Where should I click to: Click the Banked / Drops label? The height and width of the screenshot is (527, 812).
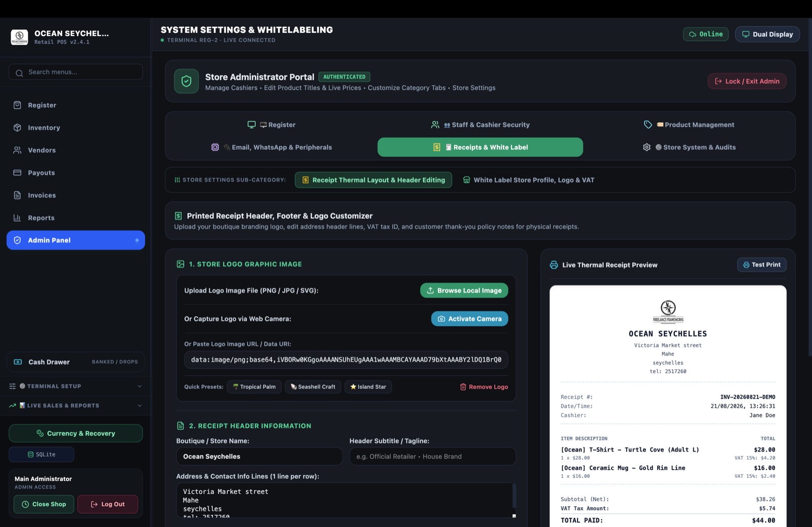[x=115, y=362]
